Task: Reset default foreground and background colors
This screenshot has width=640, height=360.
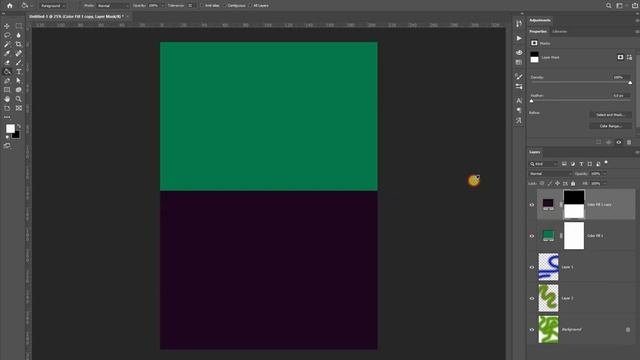Action: point(7,137)
